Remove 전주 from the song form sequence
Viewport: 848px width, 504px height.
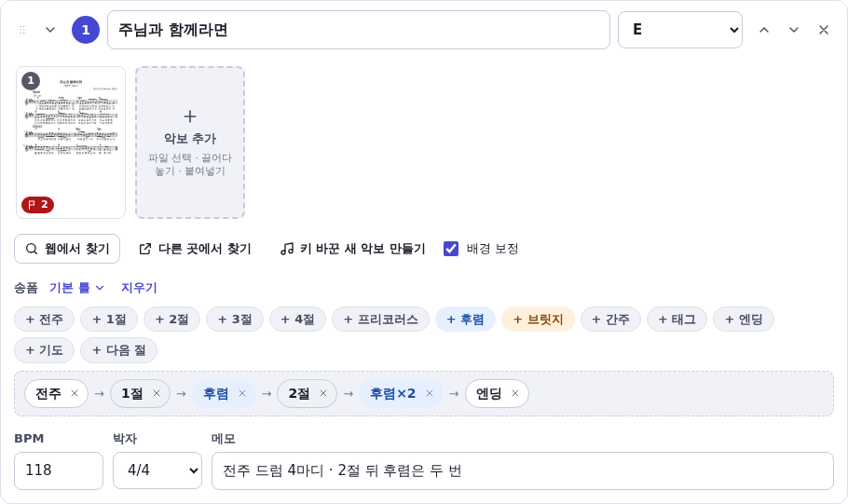pyautogui.click(x=75, y=393)
